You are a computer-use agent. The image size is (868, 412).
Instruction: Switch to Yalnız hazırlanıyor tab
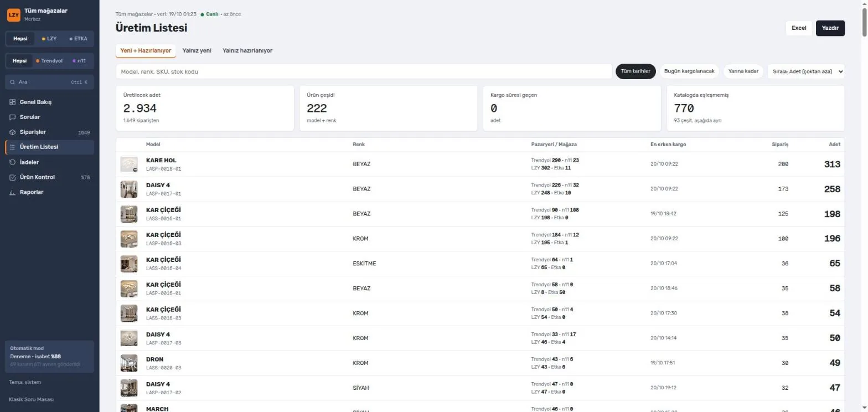[247, 50]
